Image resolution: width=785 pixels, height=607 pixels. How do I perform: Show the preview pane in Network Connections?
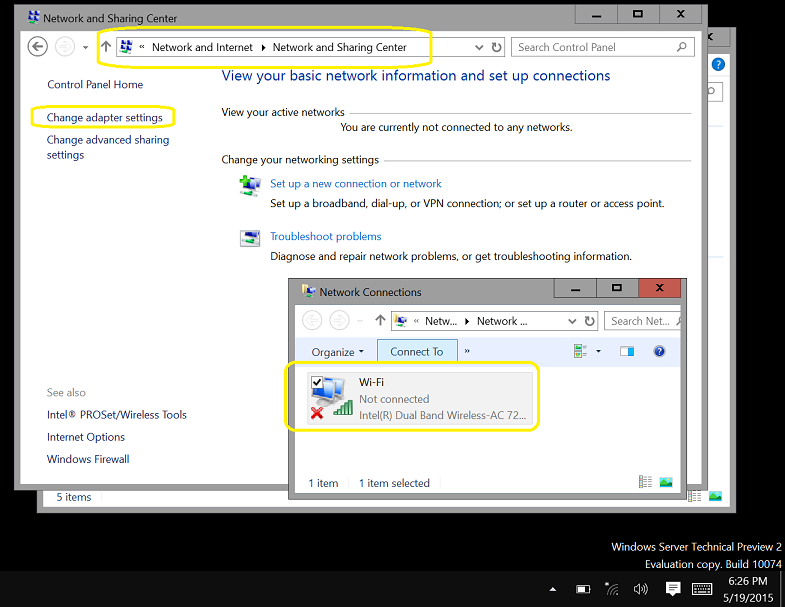(627, 352)
